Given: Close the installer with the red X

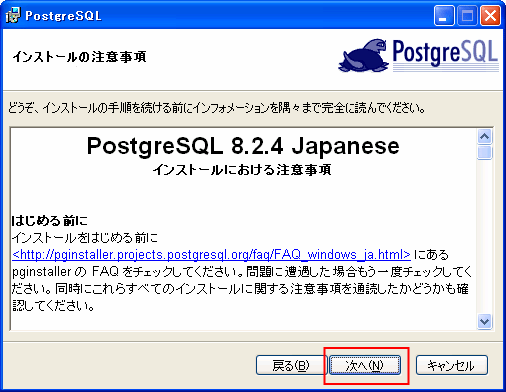Looking at the screenshot, I should [x=490, y=16].
